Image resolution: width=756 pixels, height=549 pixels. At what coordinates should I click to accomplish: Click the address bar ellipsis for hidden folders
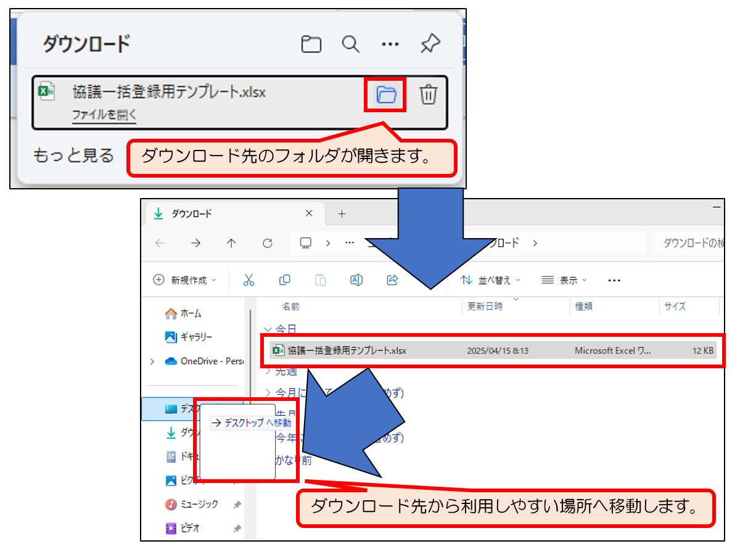(x=350, y=243)
